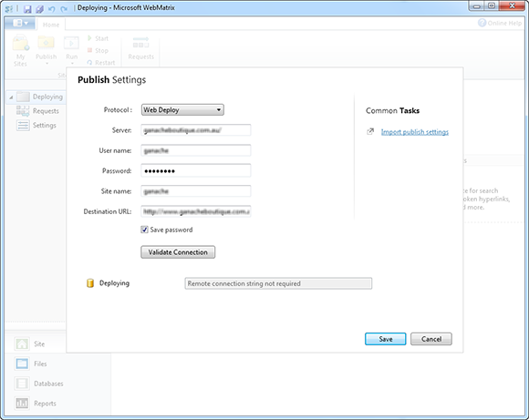Click into the Destination URL field
Viewport: 529px width, 420px height.
pos(196,211)
